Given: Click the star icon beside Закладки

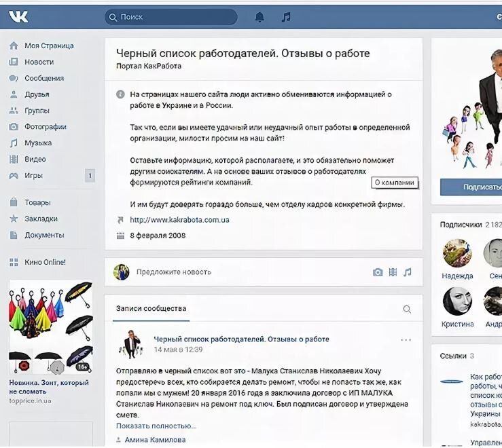Looking at the screenshot, I should pyautogui.click(x=14, y=219).
